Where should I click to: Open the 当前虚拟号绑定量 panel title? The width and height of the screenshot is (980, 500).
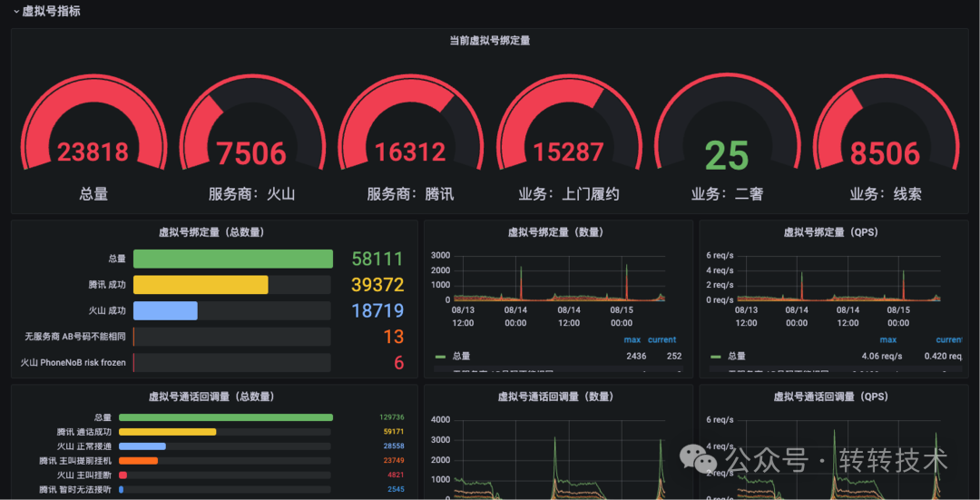[490, 41]
